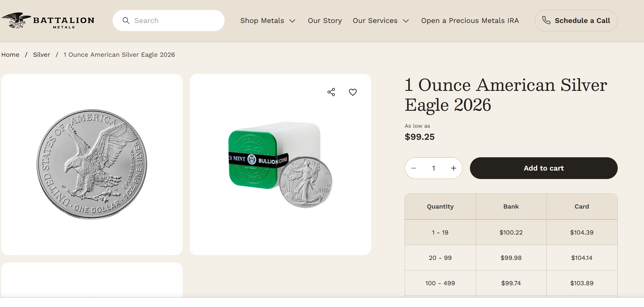
Task: Decrease quantity with the minus button
Action: [x=414, y=168]
